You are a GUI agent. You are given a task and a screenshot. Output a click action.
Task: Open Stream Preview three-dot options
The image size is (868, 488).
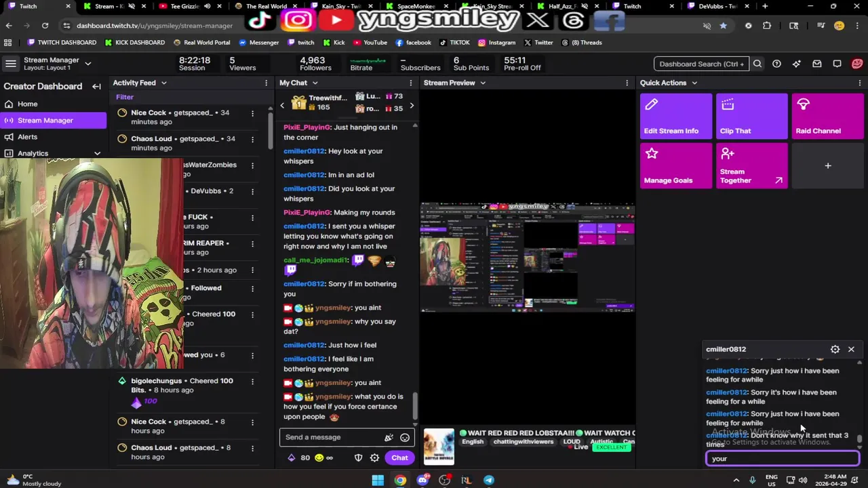point(627,83)
